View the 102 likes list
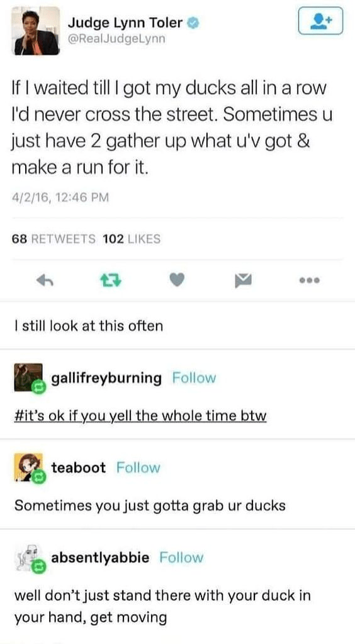355x644 pixels. (132, 239)
